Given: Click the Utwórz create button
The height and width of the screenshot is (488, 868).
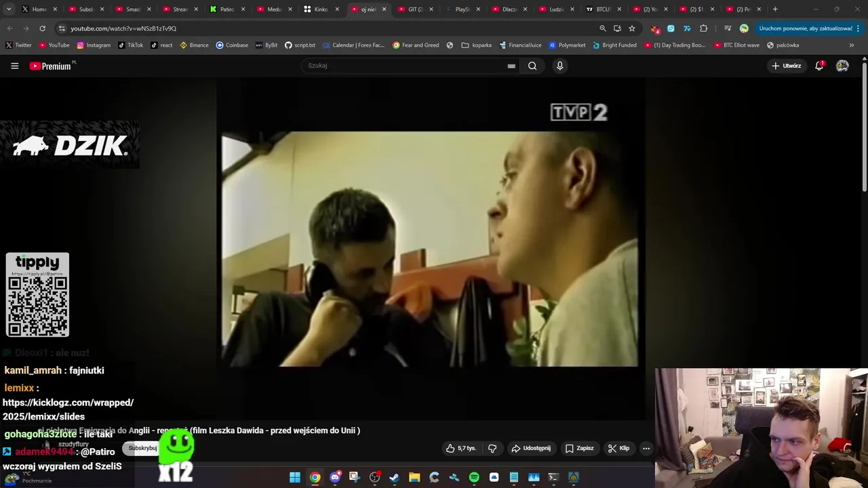Looking at the screenshot, I should coord(786,66).
